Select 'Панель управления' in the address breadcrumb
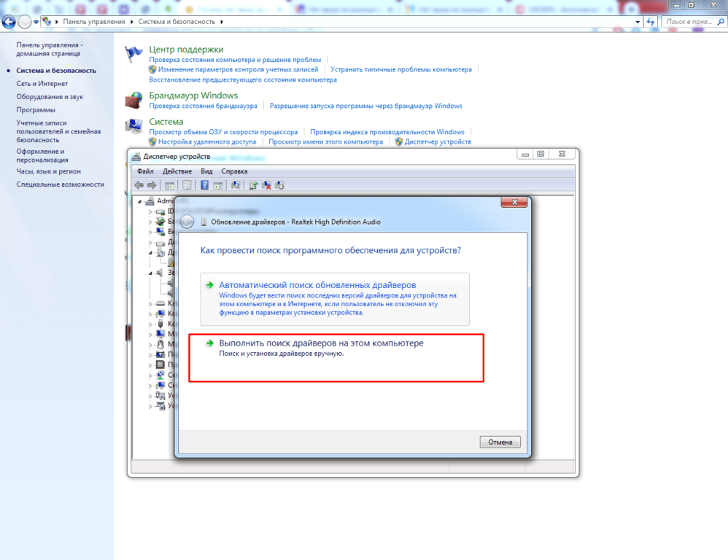The width and height of the screenshot is (728, 560). [94, 22]
